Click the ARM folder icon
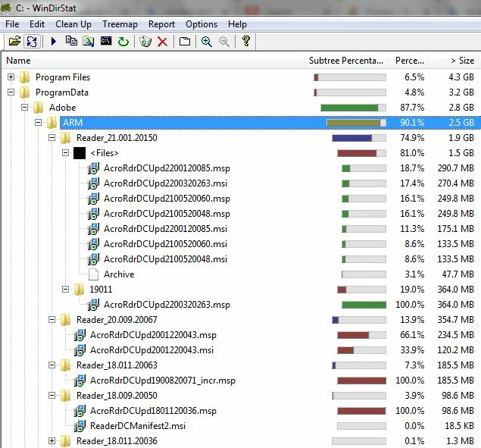 point(52,123)
